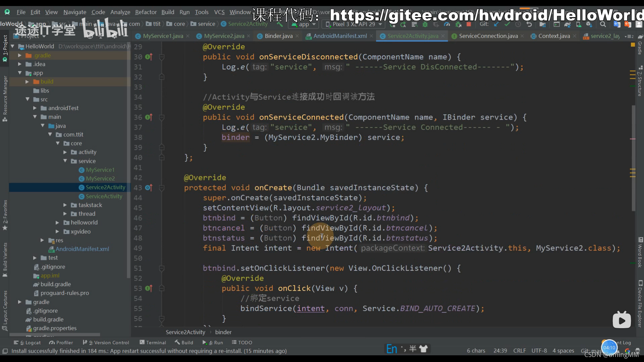
Task: Open the SDK Manager icon
Action: click(589, 24)
